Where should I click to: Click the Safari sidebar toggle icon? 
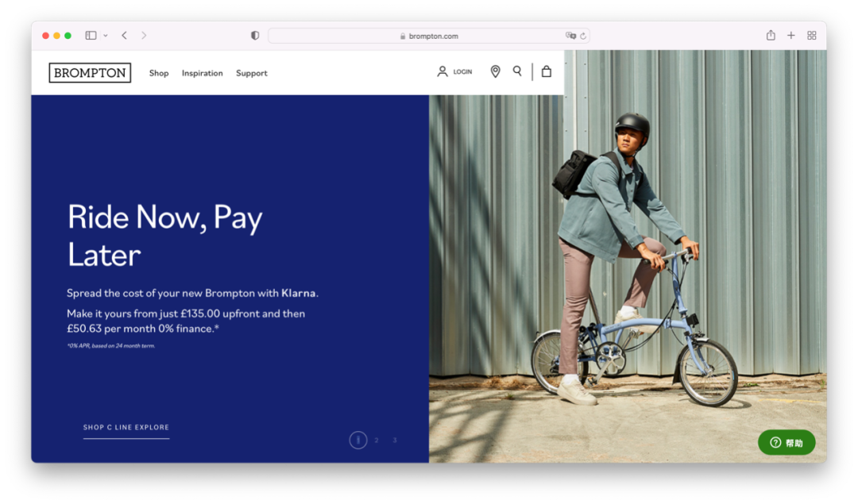(91, 36)
